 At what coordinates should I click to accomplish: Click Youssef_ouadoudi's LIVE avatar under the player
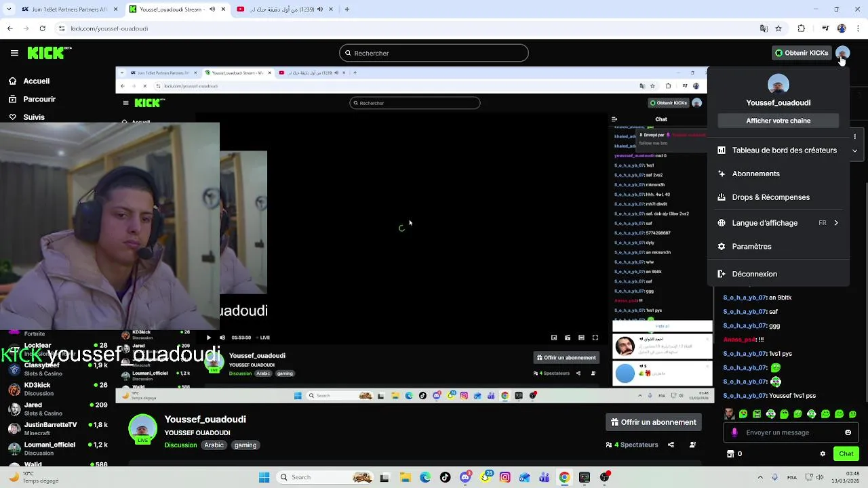pos(142,430)
